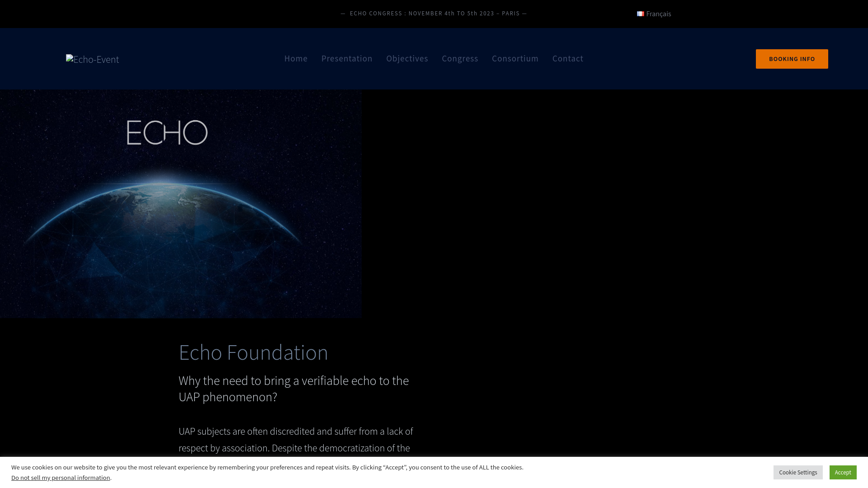This screenshot has width=868, height=488.
Task: Click Do not sell my personal information
Action: tap(61, 478)
